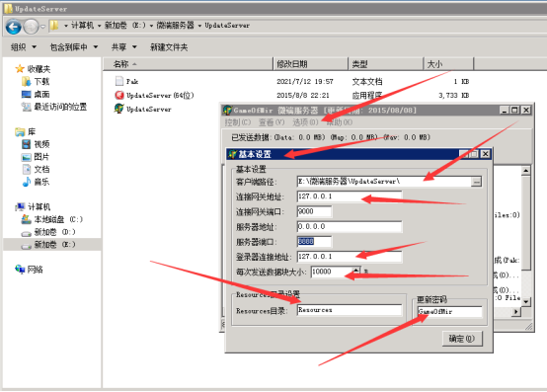Viewport: 547px width, 392px height.
Task: Click the folder icon in address bar
Action: [x=53, y=26]
